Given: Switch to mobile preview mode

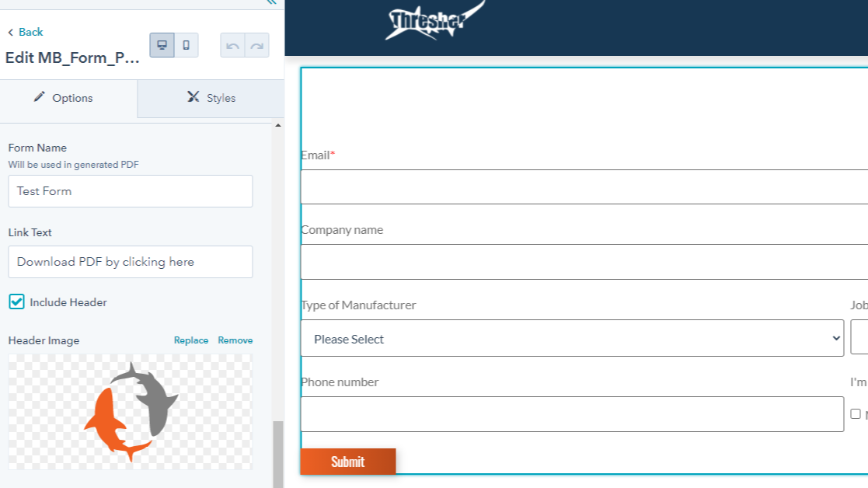Looking at the screenshot, I should pyautogui.click(x=185, y=45).
